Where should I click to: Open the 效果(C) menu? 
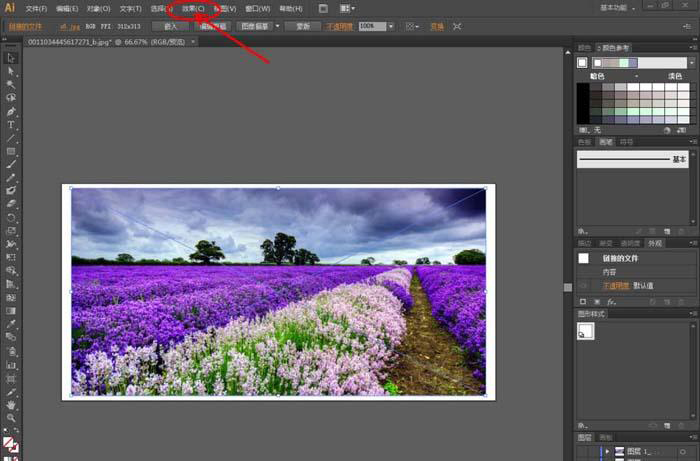pos(193,9)
